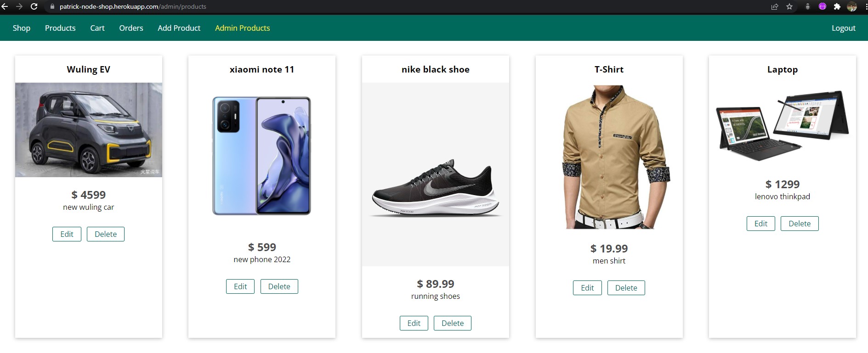The image size is (868, 353).
Task: Edit the Wuling EV product
Action: pyautogui.click(x=67, y=234)
